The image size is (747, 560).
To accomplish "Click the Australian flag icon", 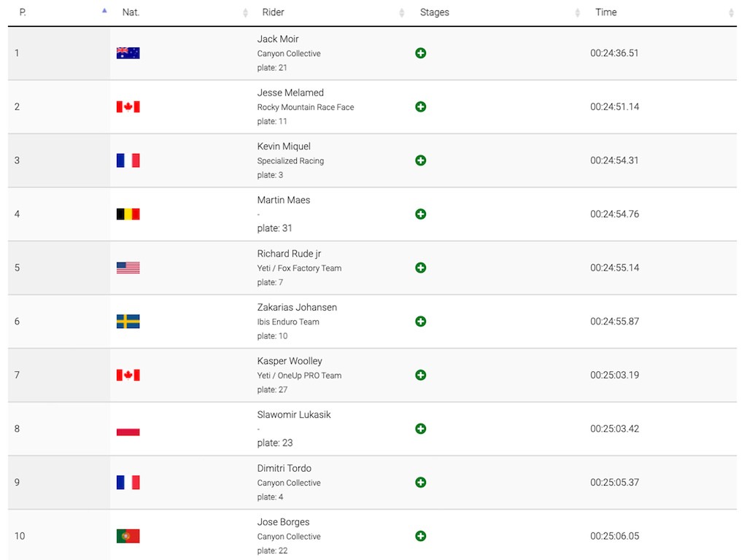I will coord(128,52).
